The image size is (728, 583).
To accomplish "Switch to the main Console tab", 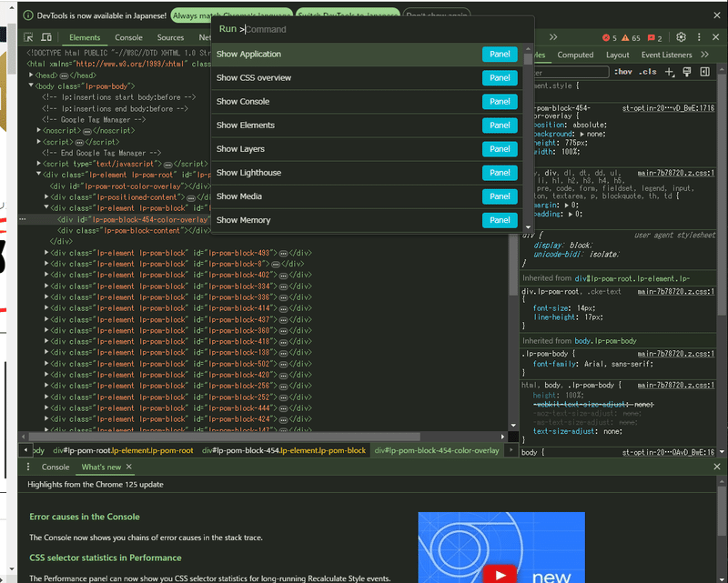I will click(128, 37).
